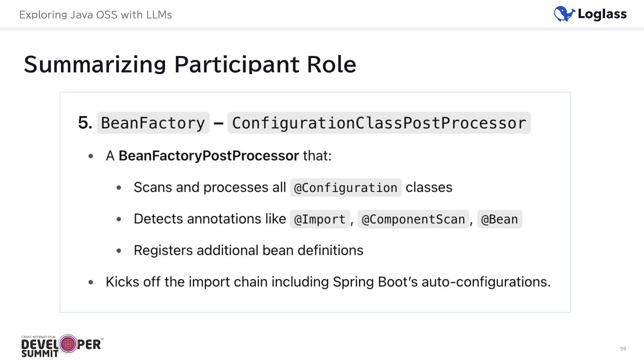644x362 pixels.
Task: Click the ConfigurationClassPostProcessor code chip
Action: click(x=379, y=123)
